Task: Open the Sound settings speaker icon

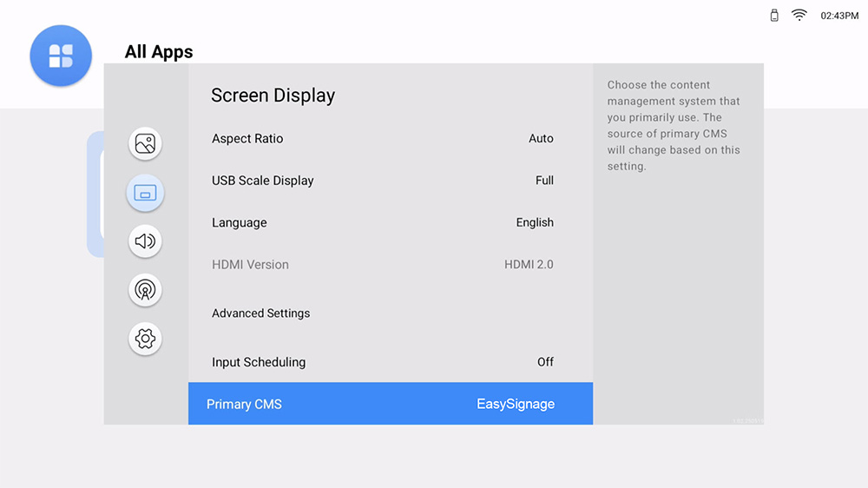Action: click(x=145, y=241)
